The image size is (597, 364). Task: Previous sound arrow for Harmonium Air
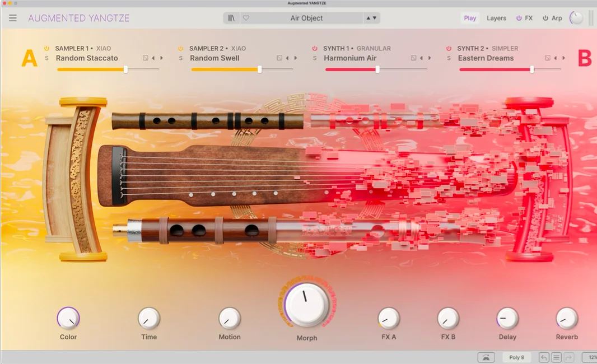tap(422, 58)
